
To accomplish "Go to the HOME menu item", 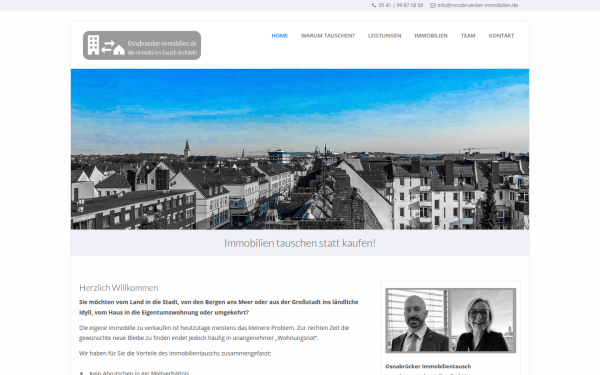I will pos(280,36).
